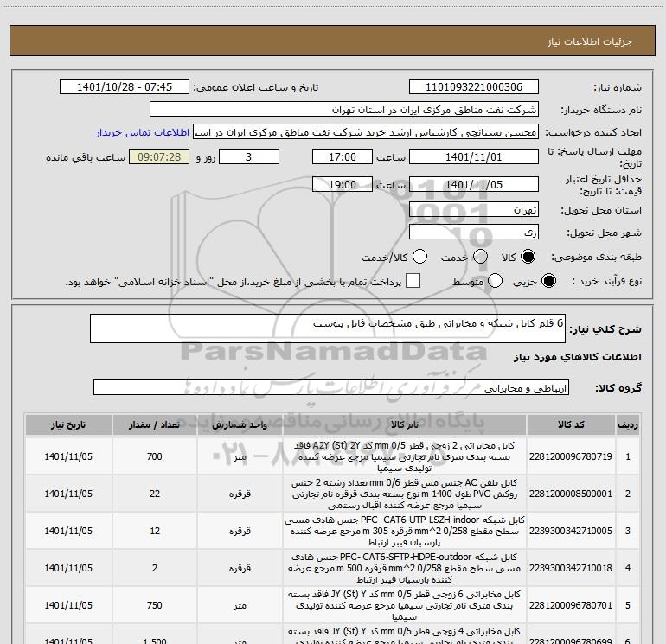Click the public announcement date field 1401/10/28 - 07:45

(125, 87)
